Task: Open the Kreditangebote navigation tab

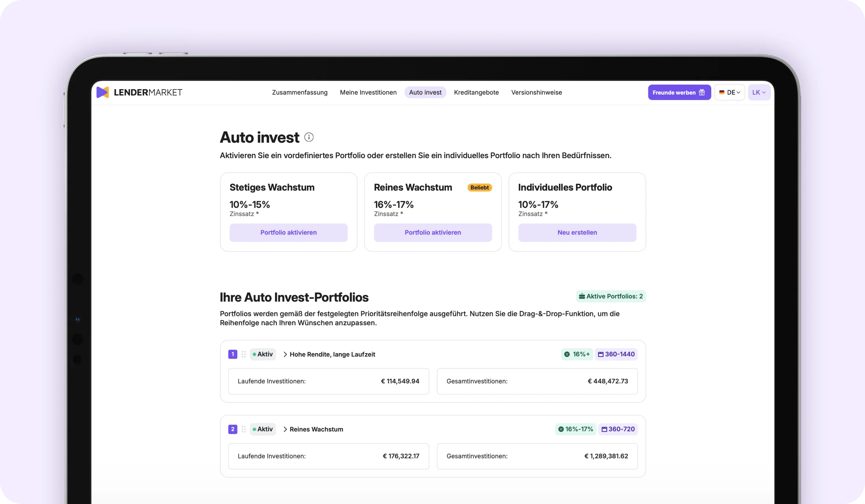Action: click(x=476, y=92)
